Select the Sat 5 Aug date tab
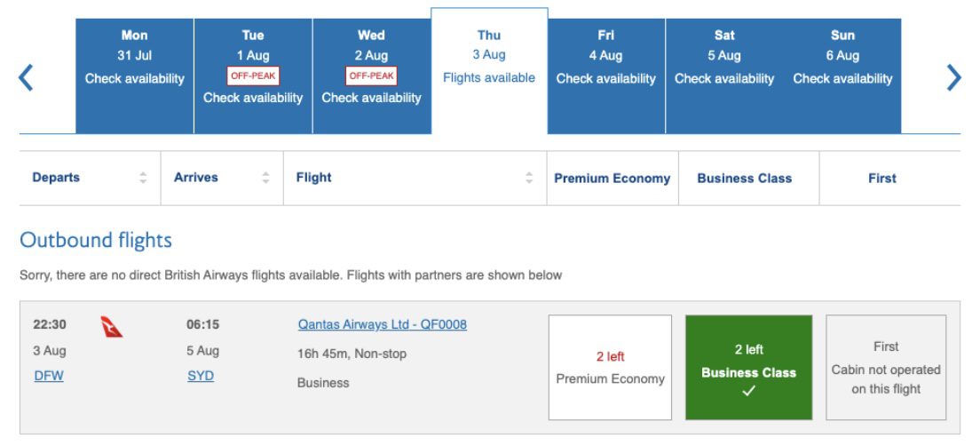Screen dimensions: 980x446 pyautogui.click(x=724, y=76)
